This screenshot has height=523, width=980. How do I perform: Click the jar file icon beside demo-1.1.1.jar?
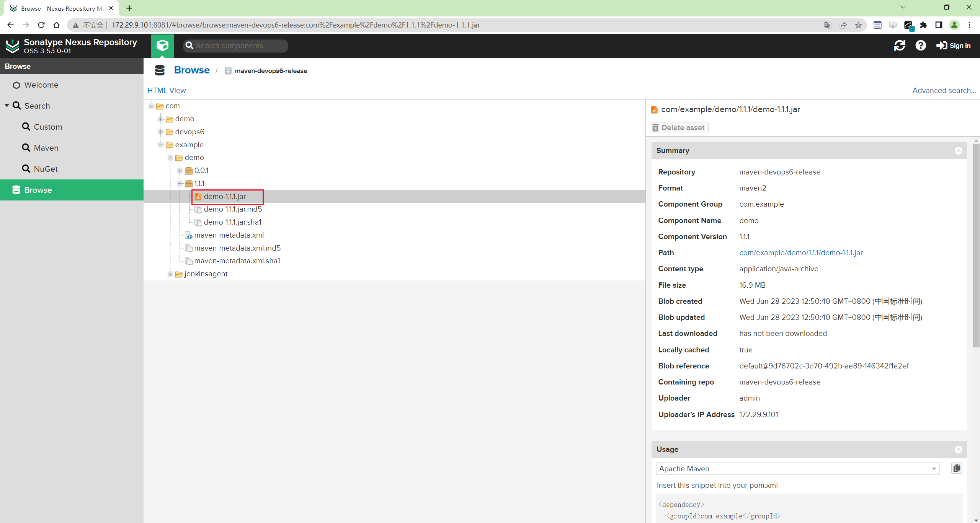click(198, 197)
